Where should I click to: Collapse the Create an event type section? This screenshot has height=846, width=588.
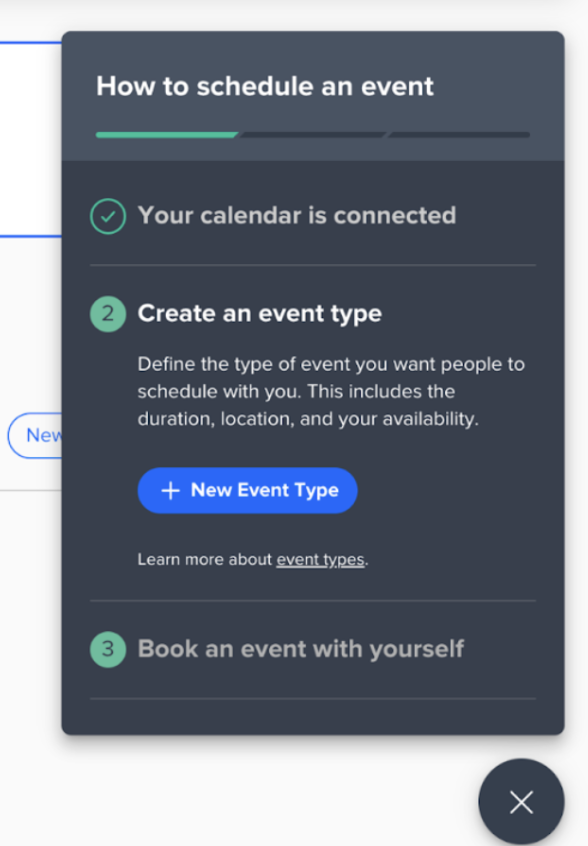pos(262,313)
